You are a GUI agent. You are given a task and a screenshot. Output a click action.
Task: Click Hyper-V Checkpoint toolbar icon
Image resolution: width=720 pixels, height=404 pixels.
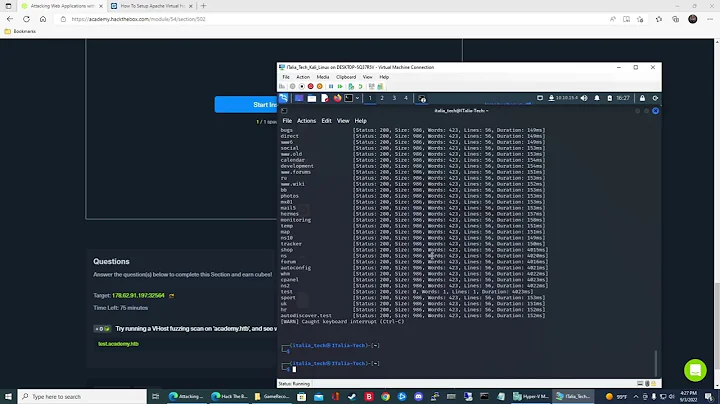click(351, 86)
